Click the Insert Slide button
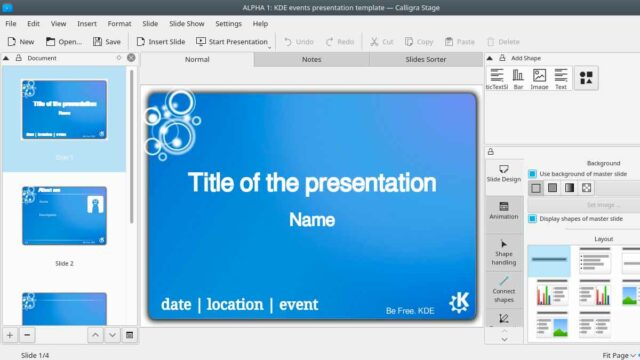This screenshot has width=640, height=360. coord(161,42)
